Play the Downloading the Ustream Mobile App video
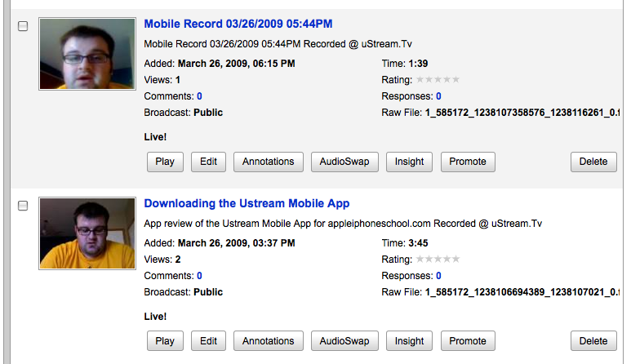 165,341
